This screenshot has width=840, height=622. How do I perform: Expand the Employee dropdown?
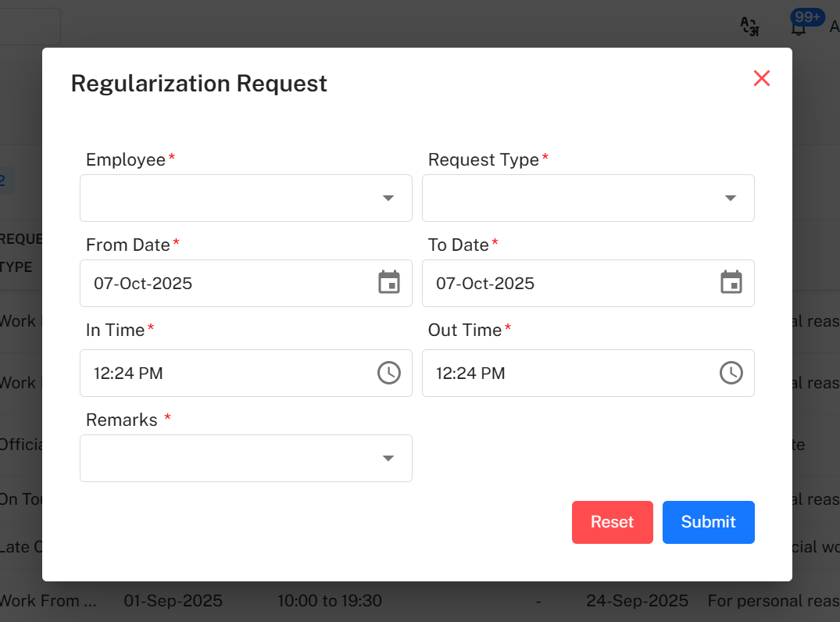tap(388, 198)
